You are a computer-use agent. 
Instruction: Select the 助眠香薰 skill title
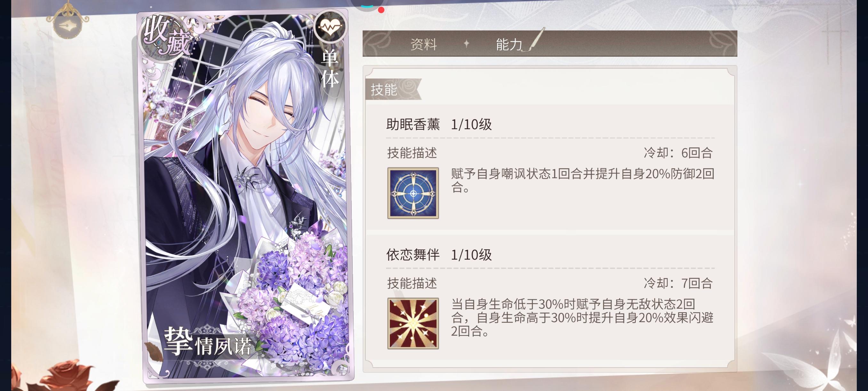click(x=413, y=124)
